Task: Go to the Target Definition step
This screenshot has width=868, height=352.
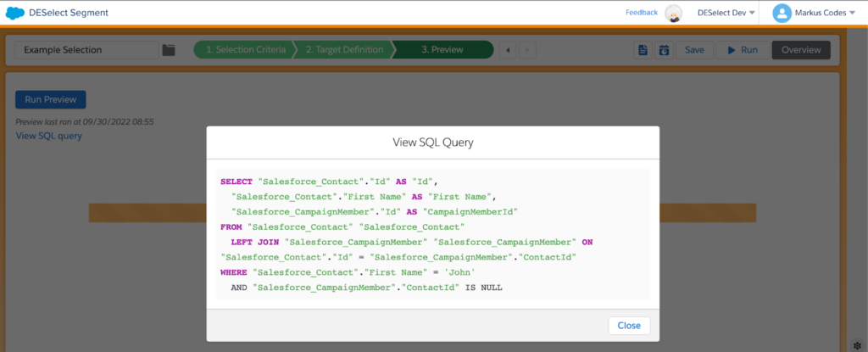Action: pos(344,50)
